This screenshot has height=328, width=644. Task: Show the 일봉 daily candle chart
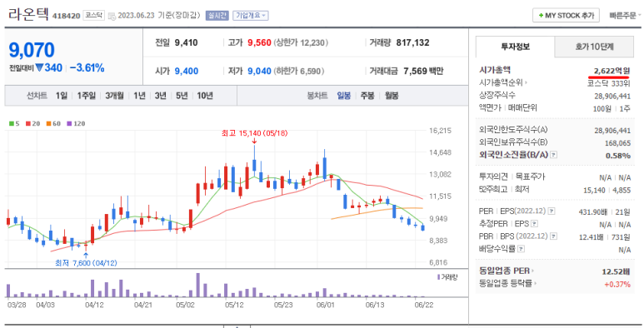coord(344,96)
